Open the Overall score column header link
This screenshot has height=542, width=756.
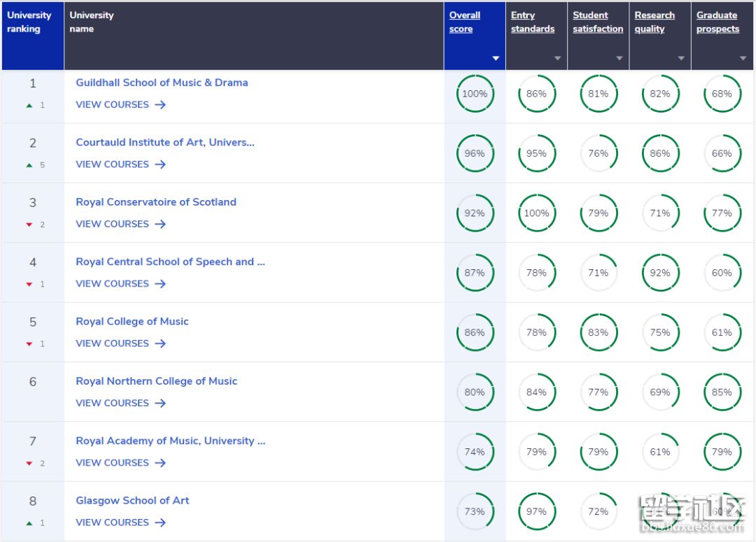click(465, 22)
